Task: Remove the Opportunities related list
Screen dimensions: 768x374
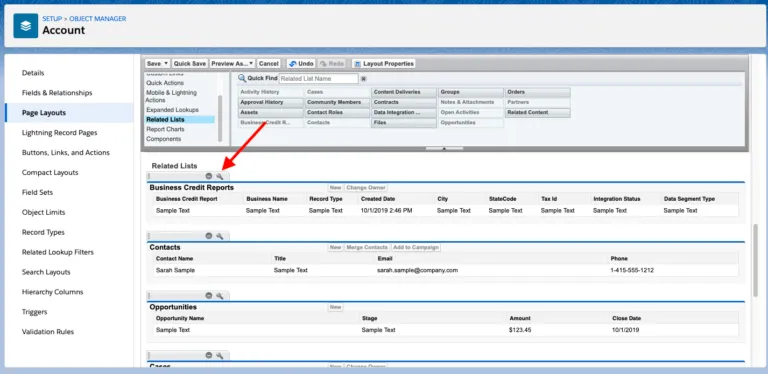Action: [209, 296]
